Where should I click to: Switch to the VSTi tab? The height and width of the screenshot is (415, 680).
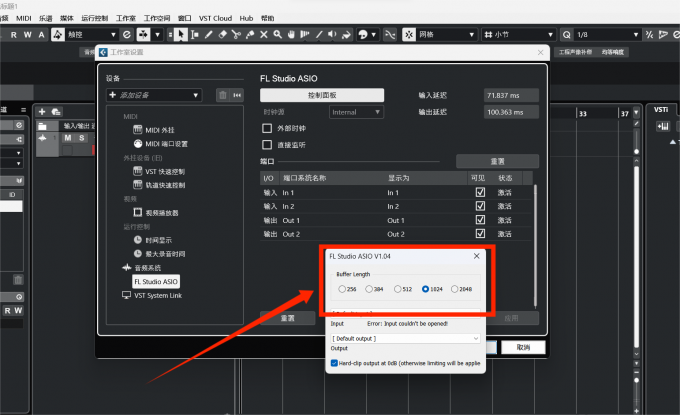point(661,110)
